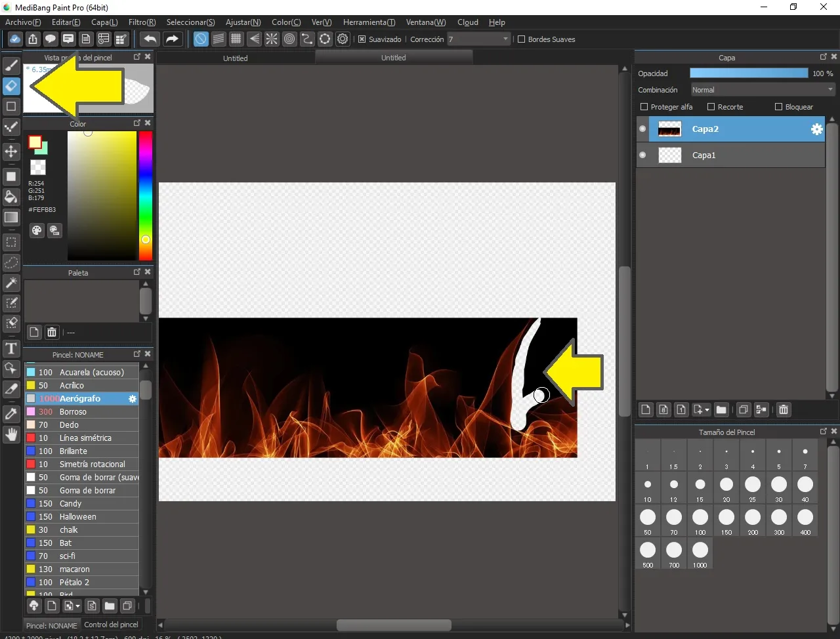Open Capa2 layer settings gear
840x639 pixels.
click(x=816, y=129)
